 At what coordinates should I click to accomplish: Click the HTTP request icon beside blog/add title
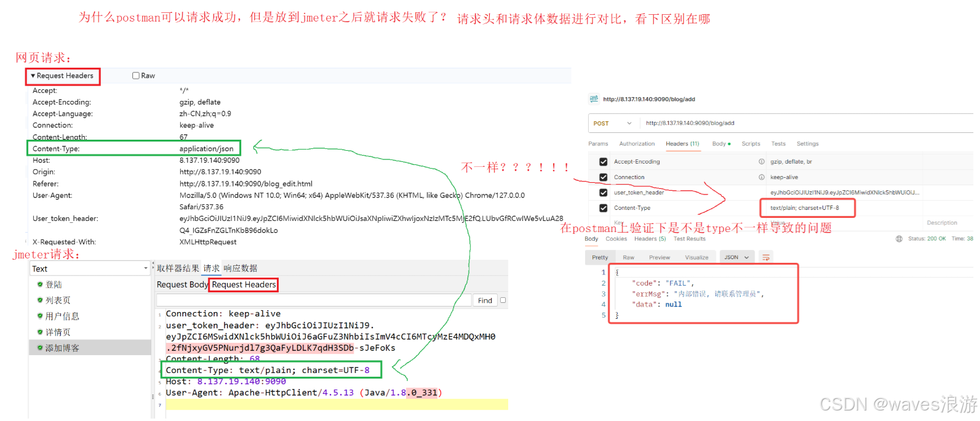594,98
